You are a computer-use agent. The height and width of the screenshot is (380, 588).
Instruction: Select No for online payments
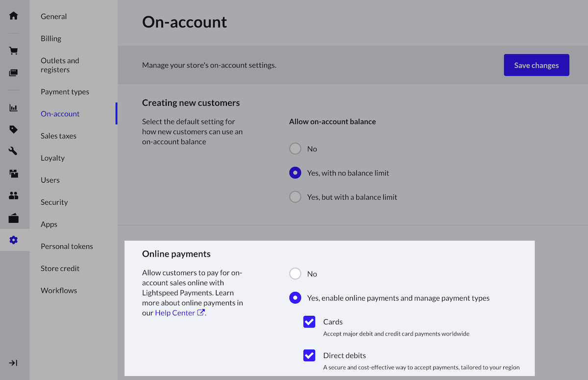(295, 274)
